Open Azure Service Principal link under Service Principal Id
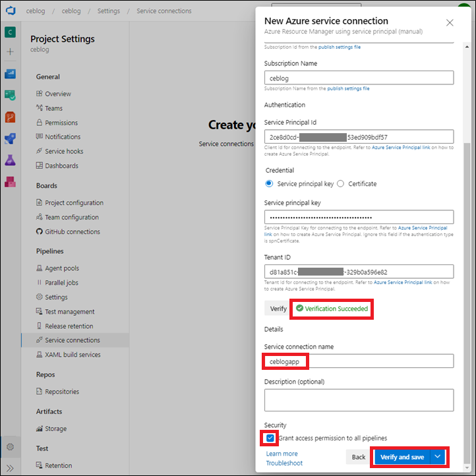Viewport: 476px width, 476px height. pyautogui.click(x=401, y=148)
